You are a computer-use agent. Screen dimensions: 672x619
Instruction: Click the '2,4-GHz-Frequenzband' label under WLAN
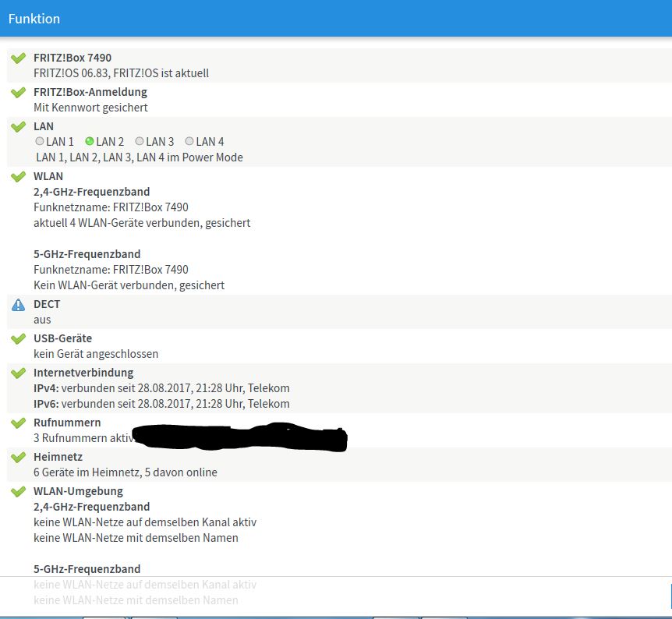click(92, 192)
